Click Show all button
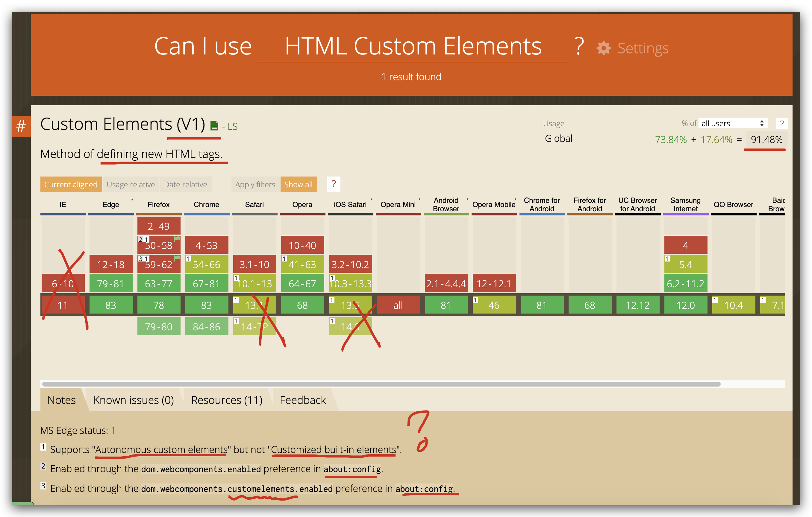 pos(299,184)
